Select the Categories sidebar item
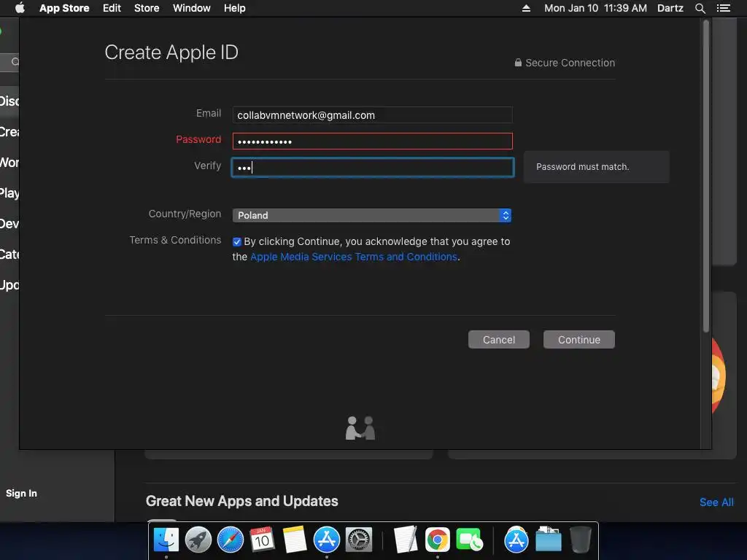Viewport: 747px width, 560px height. [x=9, y=254]
